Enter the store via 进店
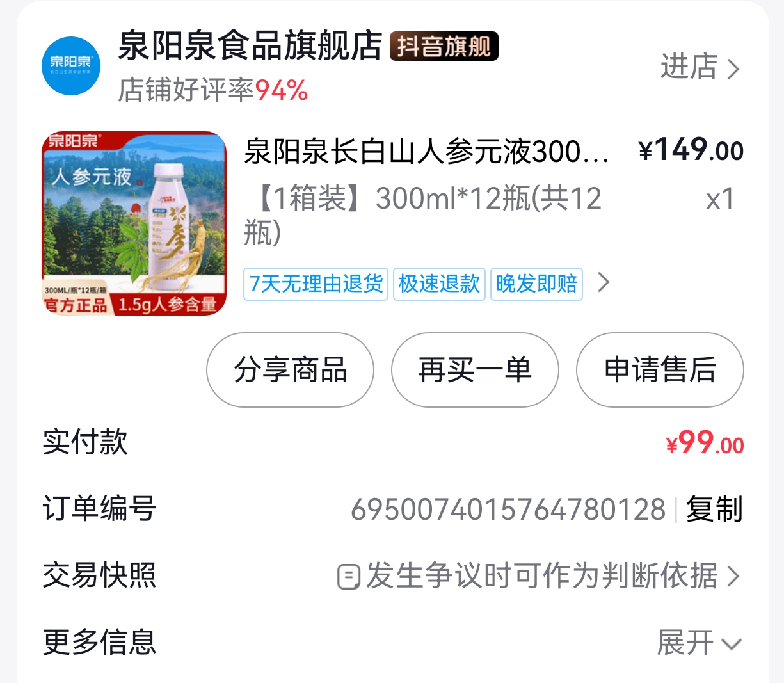Screen dimensions: 784x683 point(689,67)
